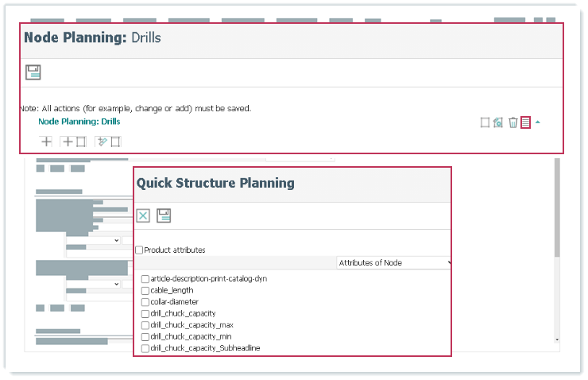Click the vertical scrollbar on the right
This screenshot has width=588, height=380.
click(556, 207)
